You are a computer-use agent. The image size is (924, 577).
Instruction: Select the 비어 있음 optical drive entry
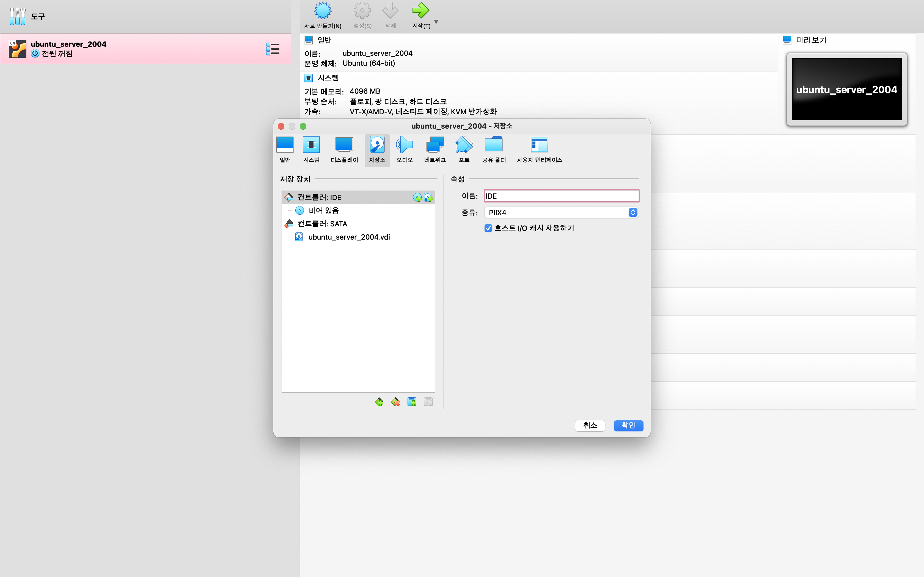tap(323, 211)
